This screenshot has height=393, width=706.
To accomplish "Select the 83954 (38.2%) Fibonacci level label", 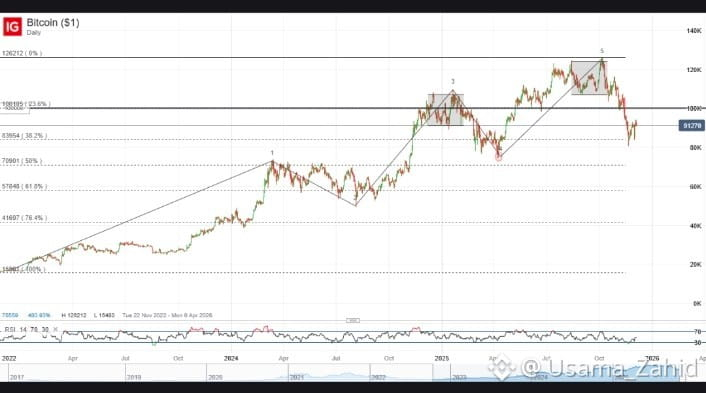I will 24,136.
